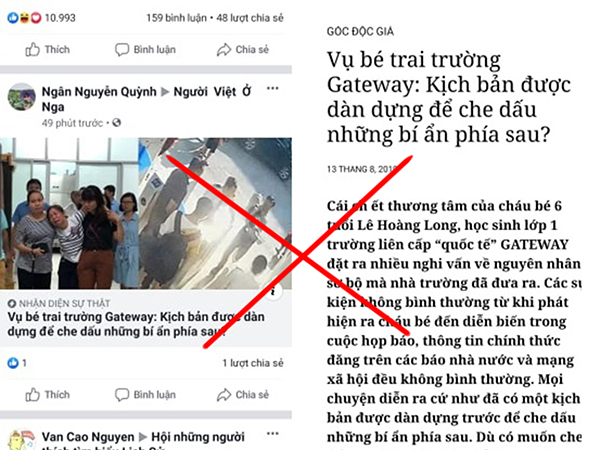Open Van Cao Nguyen's profile avatar
The height and width of the screenshot is (450, 600).
point(22,440)
